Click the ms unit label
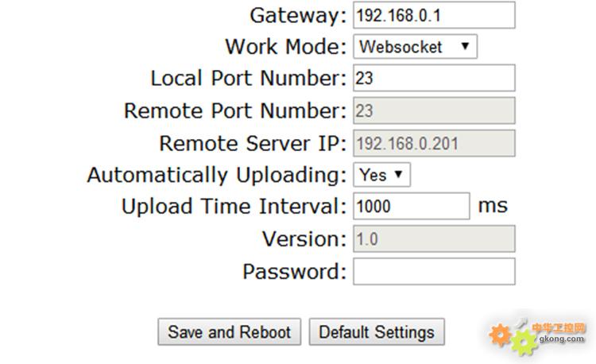This screenshot has height=364, width=596. (x=493, y=207)
